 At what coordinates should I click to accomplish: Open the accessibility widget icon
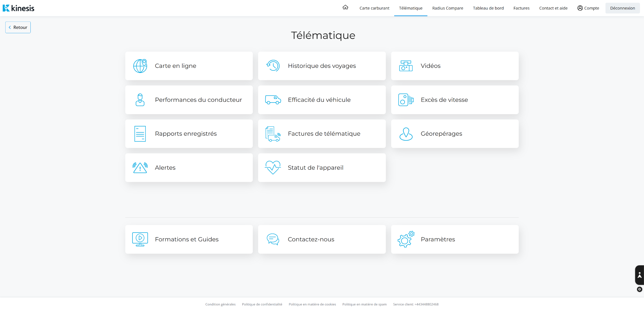click(x=639, y=275)
